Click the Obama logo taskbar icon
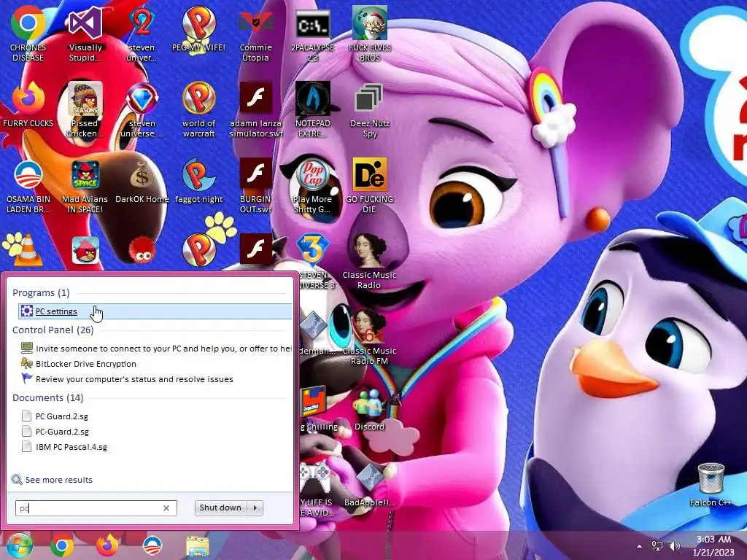Viewport: 747px width, 560px height. coord(152,545)
